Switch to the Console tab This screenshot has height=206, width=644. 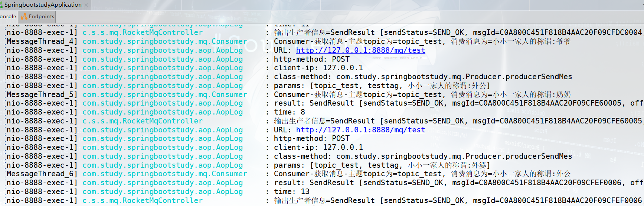pos(8,16)
